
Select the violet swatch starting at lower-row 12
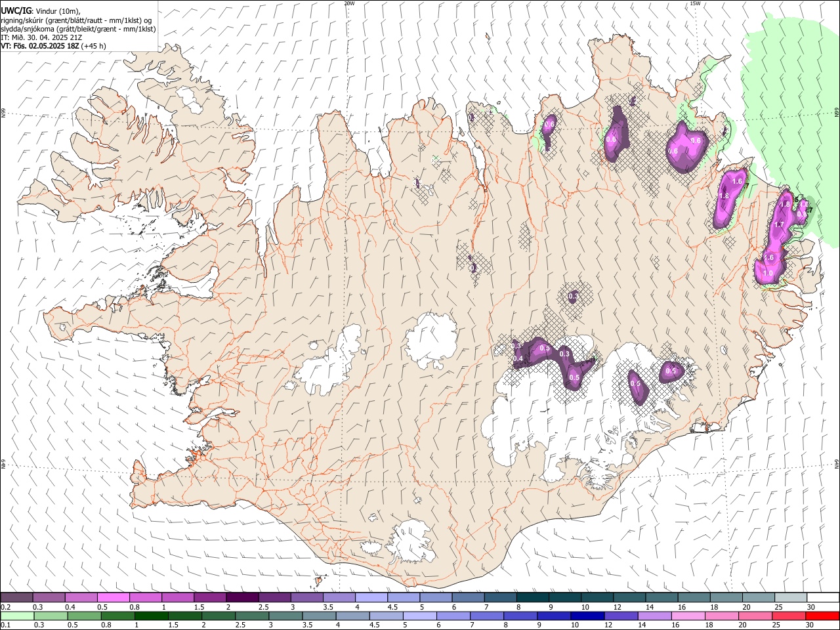pos(621,616)
